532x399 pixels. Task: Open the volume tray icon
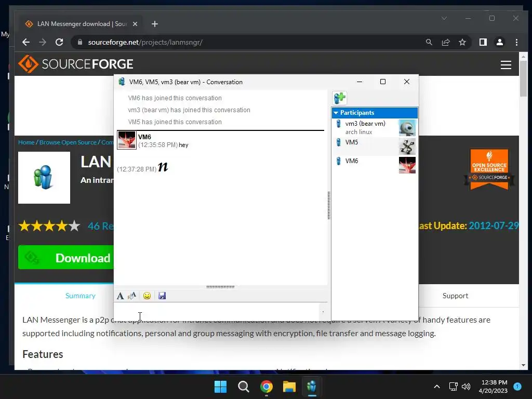(466, 387)
